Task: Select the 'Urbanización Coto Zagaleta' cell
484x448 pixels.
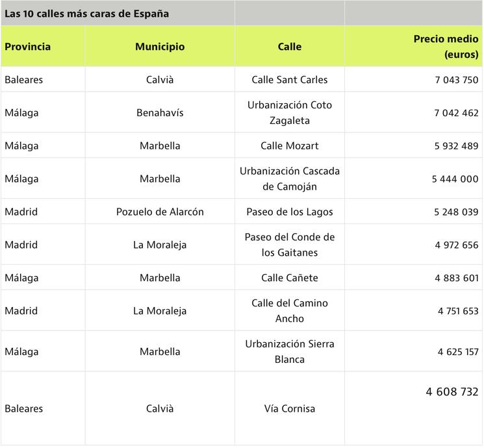Action: pos(290,113)
